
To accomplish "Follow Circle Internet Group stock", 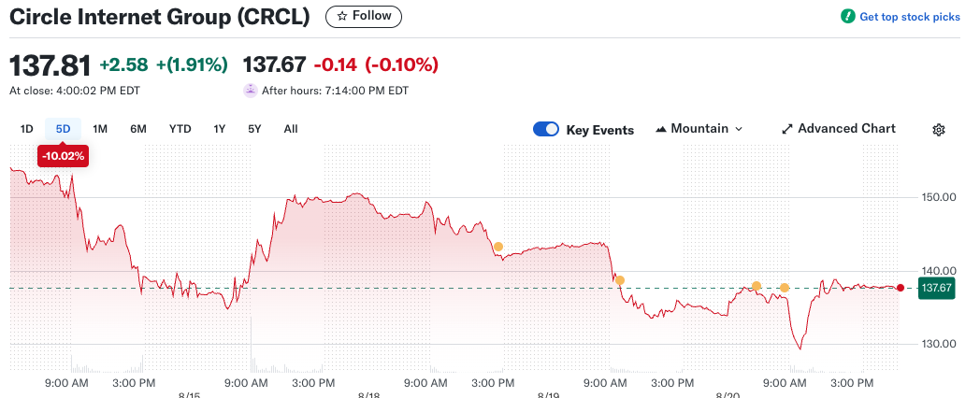I will pyautogui.click(x=364, y=16).
